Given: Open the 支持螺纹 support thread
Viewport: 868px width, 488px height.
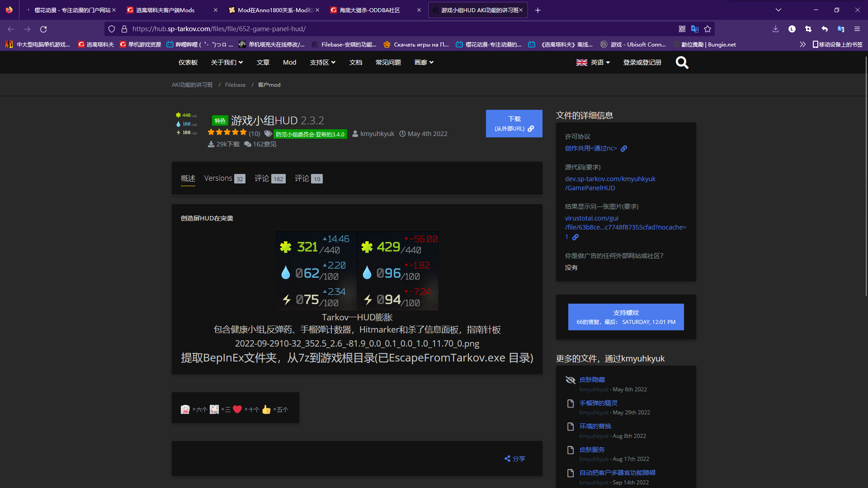Looking at the screenshot, I should 626,317.
